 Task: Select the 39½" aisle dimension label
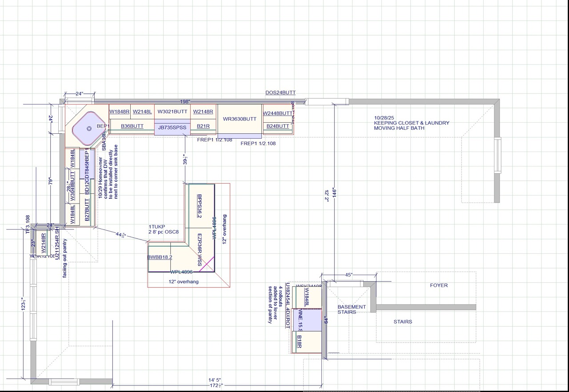[x=185, y=160]
